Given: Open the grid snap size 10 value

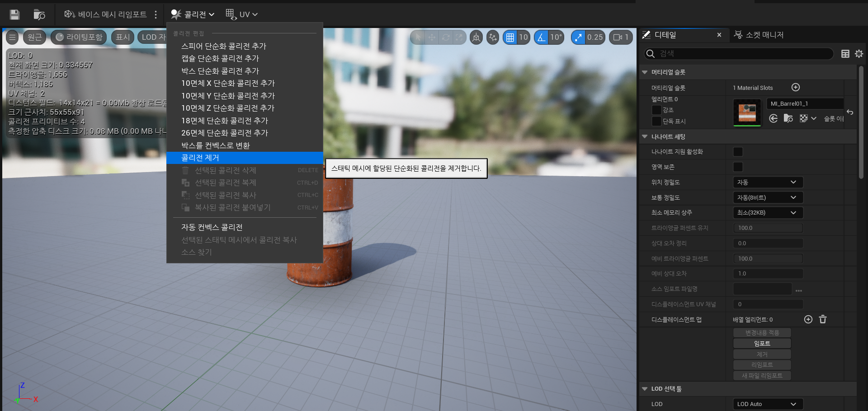Looking at the screenshot, I should [524, 37].
